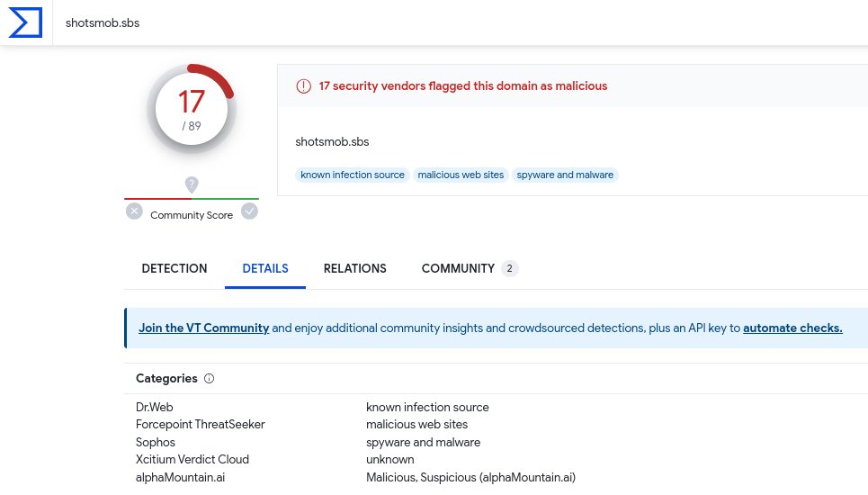Follow the automate checks link

coord(792,328)
